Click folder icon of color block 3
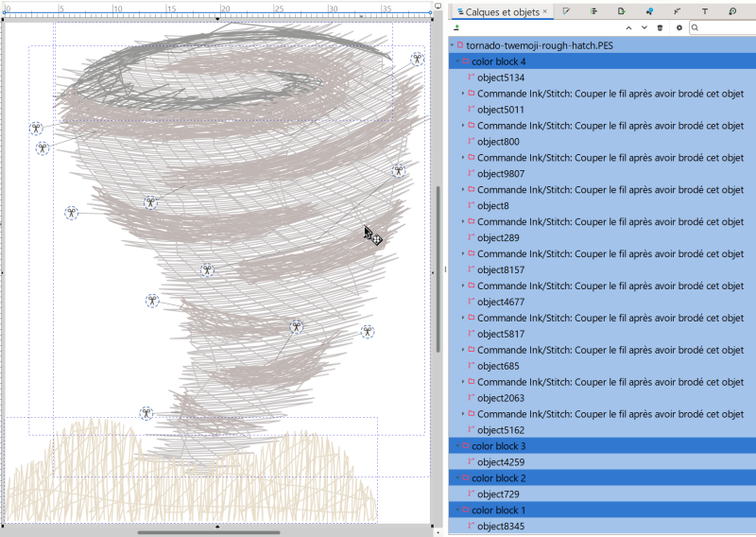 click(466, 446)
